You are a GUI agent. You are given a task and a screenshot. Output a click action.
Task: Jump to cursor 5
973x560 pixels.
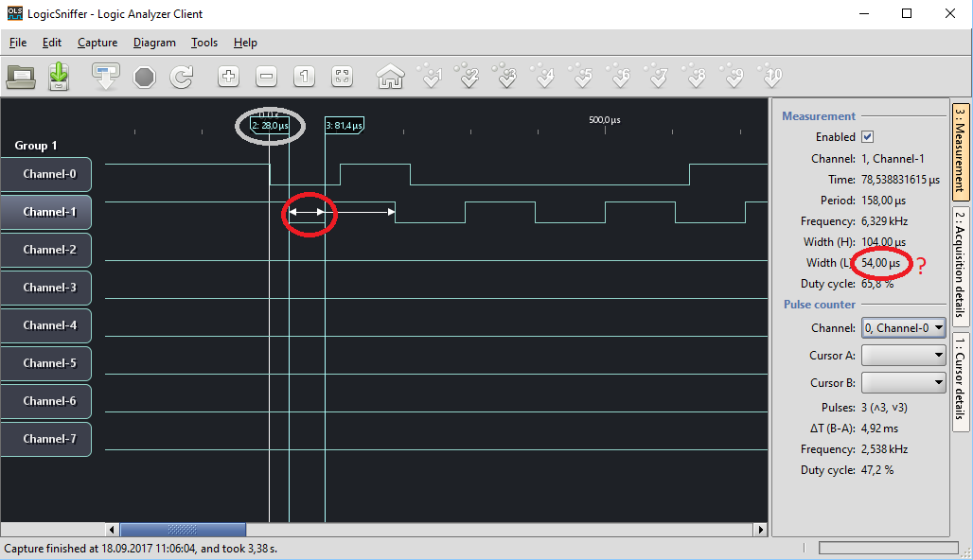(582, 76)
